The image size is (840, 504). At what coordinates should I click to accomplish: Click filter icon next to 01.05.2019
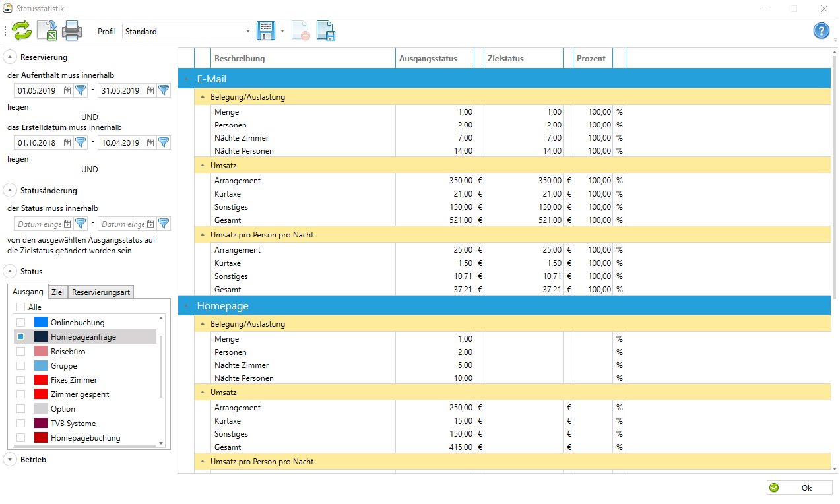(81, 90)
